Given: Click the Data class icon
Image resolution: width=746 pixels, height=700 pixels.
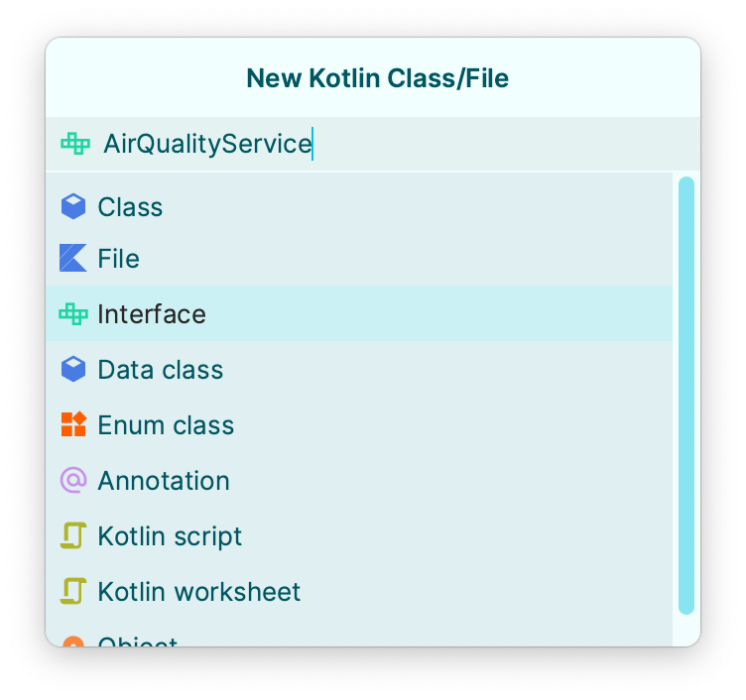Looking at the screenshot, I should click(x=73, y=370).
